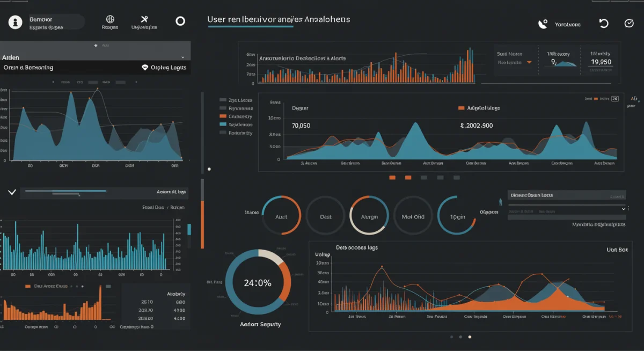
Task: Toggle the teal legend square in the left legend
Action: [222, 124]
